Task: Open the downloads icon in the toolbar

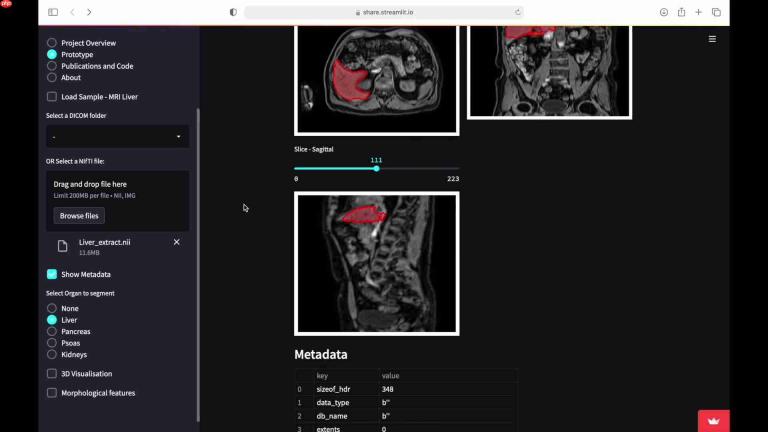Action: 664,12
